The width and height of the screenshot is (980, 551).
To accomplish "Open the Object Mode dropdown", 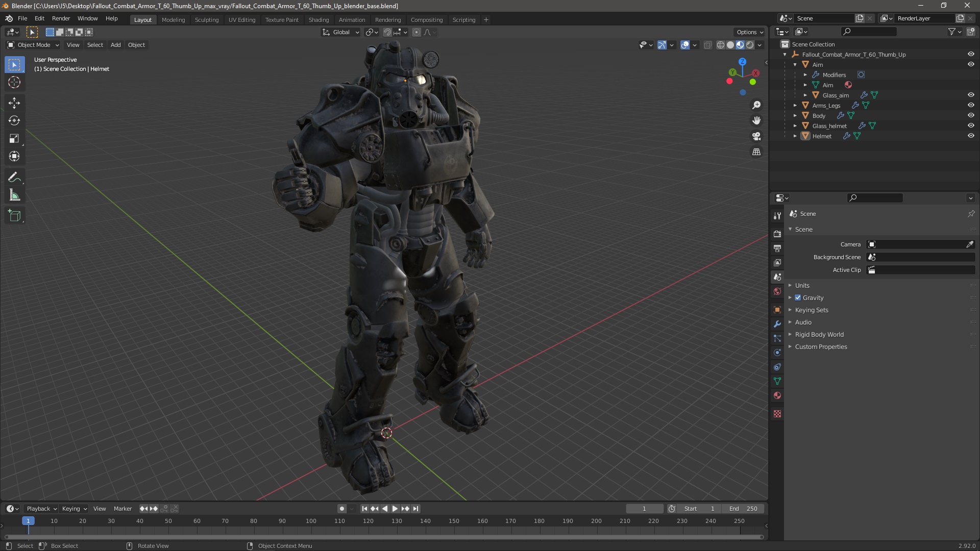I will point(33,45).
